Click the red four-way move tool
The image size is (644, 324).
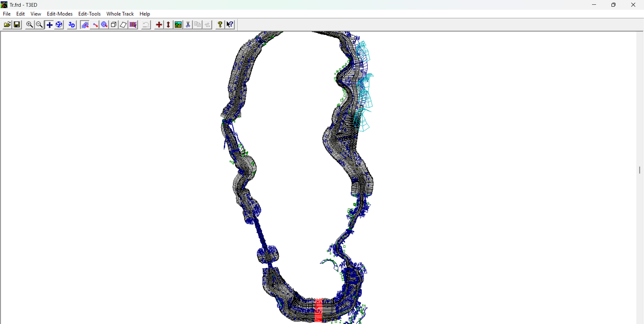pos(159,25)
